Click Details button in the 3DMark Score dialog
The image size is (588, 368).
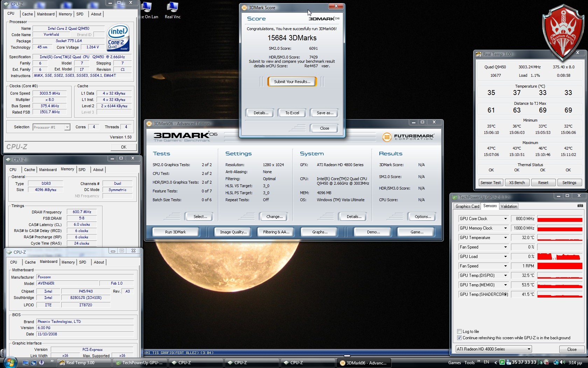coord(261,113)
